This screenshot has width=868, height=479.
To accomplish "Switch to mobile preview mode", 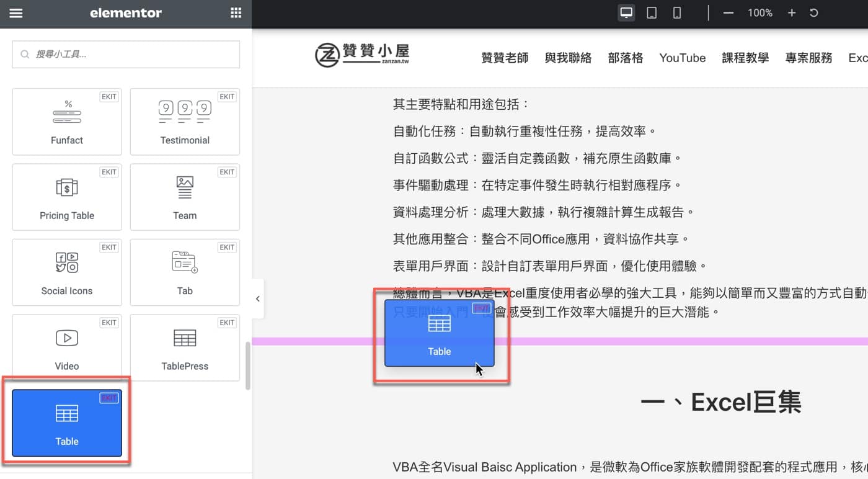I will coord(677,13).
